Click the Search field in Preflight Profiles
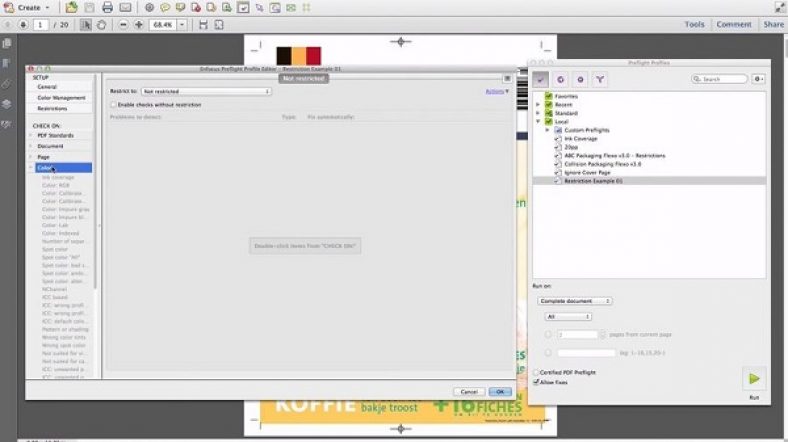The width and height of the screenshot is (788, 442). tap(720, 79)
